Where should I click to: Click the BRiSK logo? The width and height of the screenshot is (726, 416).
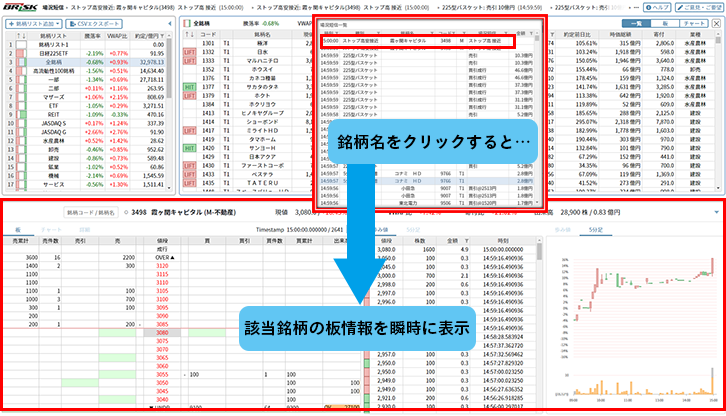(x=20, y=8)
